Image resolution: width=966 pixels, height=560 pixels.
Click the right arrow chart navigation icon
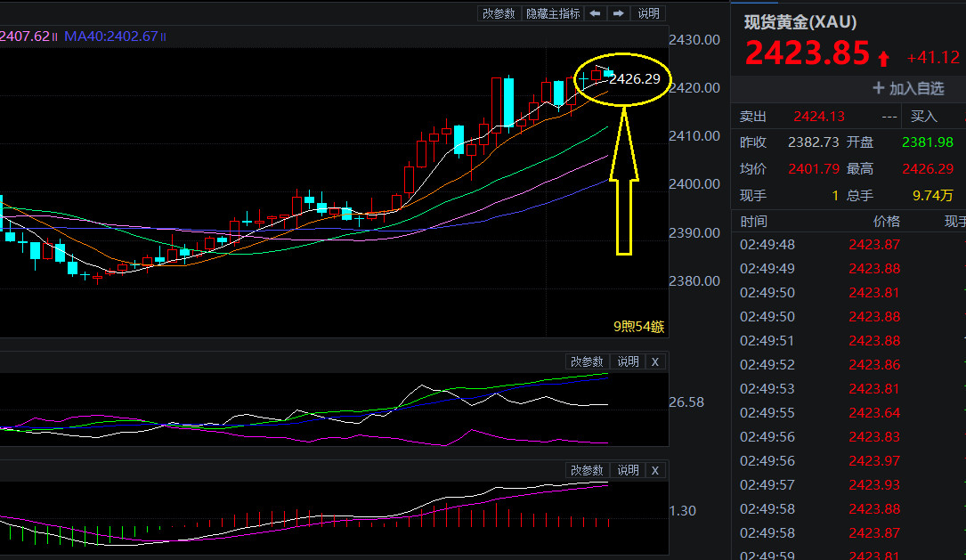(619, 13)
